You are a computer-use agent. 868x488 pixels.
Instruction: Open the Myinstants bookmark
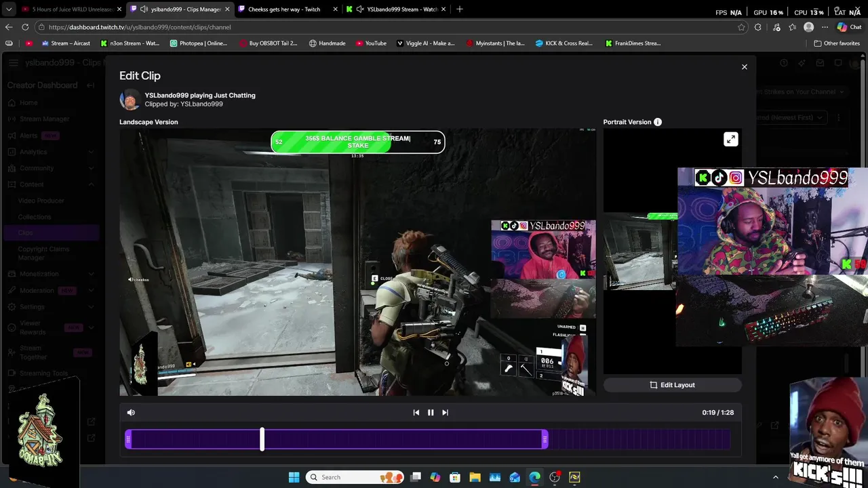tap(496, 43)
